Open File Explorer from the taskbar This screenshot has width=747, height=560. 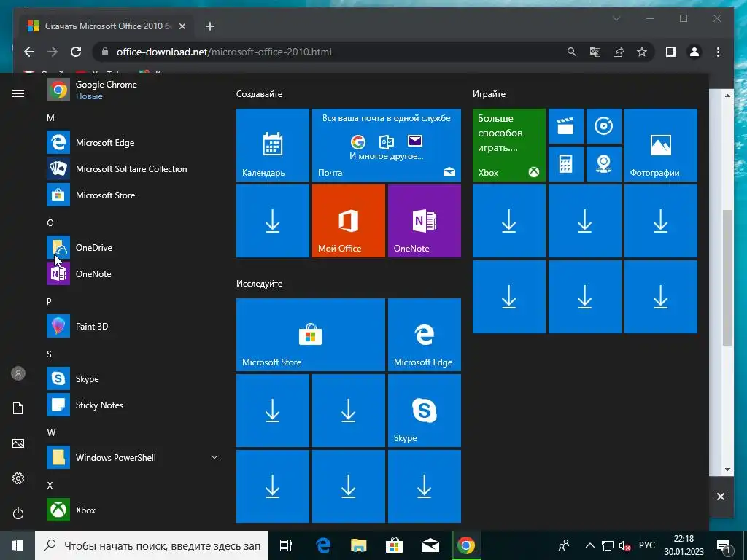coord(358,545)
